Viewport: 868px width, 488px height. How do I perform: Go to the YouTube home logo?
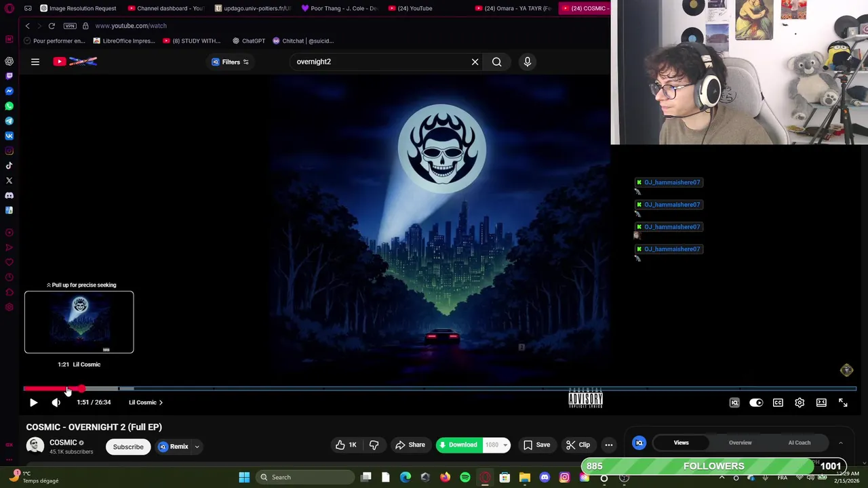tap(75, 62)
